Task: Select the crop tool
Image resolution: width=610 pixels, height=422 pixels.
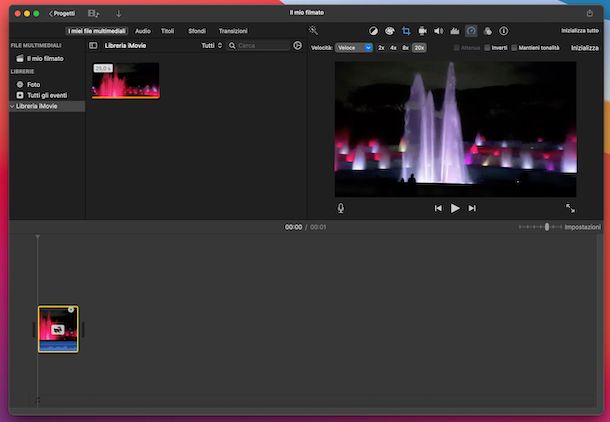Action: (406, 31)
